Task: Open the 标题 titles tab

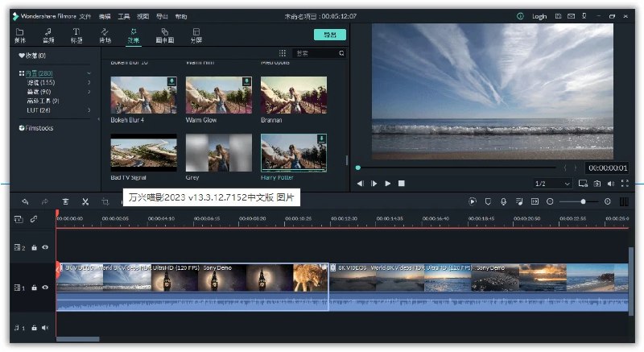Action: point(76,35)
